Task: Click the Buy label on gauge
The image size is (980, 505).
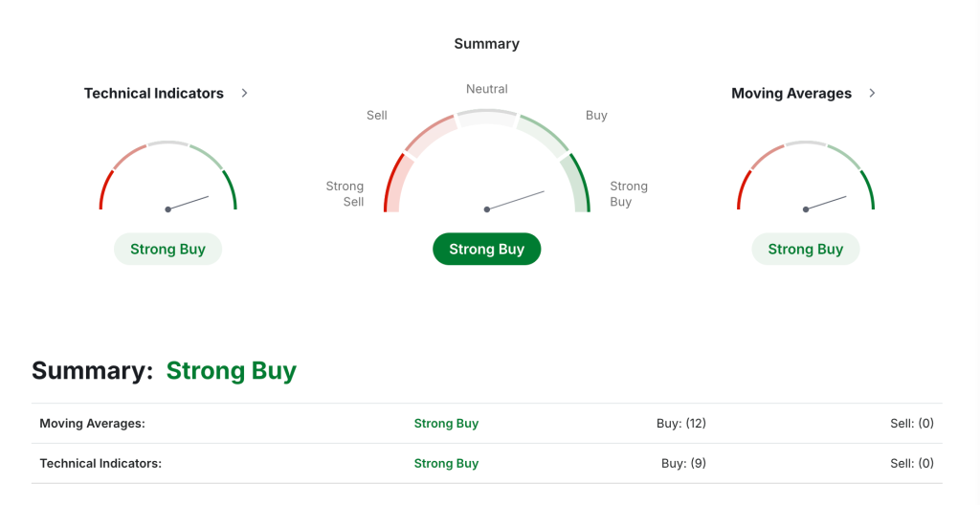Action: pyautogui.click(x=596, y=115)
